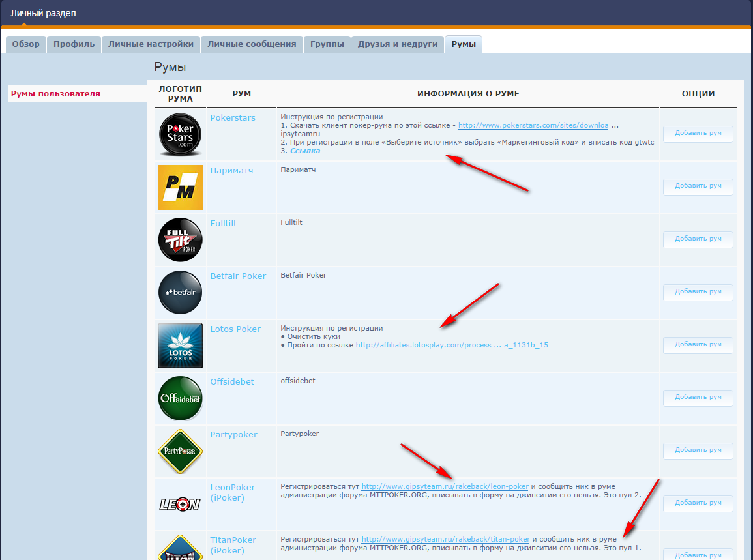
Task: Open the Betfair Poker room link
Action: coord(238,276)
